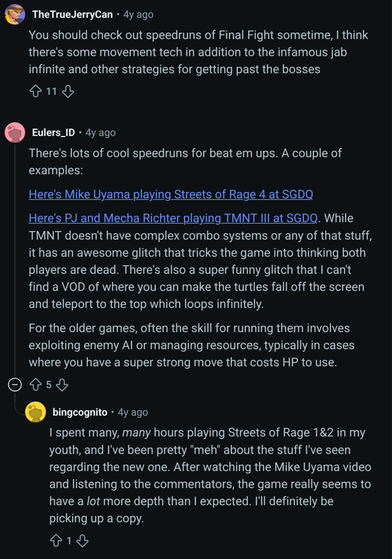Click the '4y ago' timestamp beside Eulers_ID

(101, 133)
